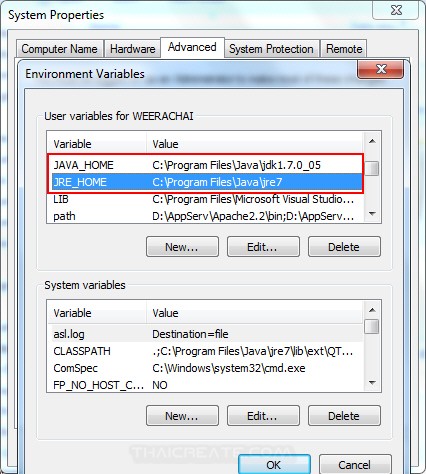Open the System Protection tab
426x474 pixels.
point(271,49)
